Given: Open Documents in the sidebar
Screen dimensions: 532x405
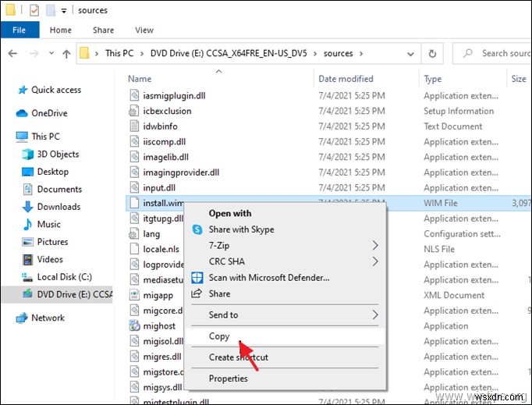Looking at the screenshot, I should tap(59, 189).
